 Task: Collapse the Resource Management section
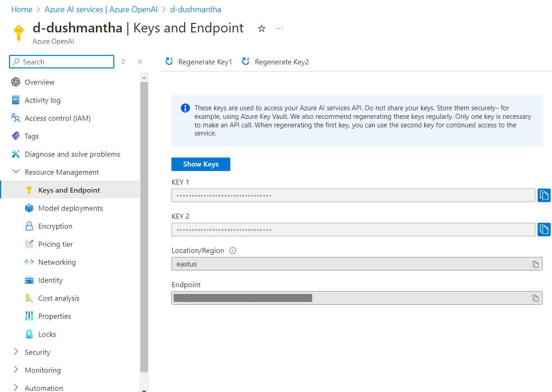click(16, 172)
